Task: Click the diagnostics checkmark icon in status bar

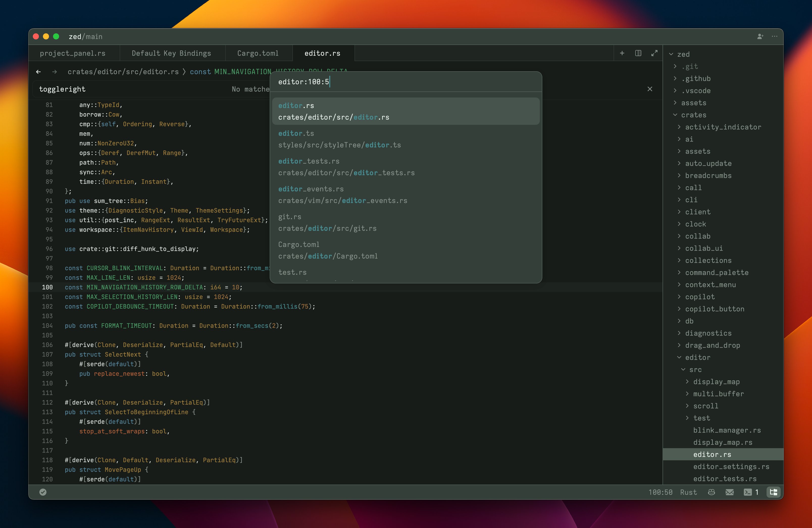Action: (43, 492)
